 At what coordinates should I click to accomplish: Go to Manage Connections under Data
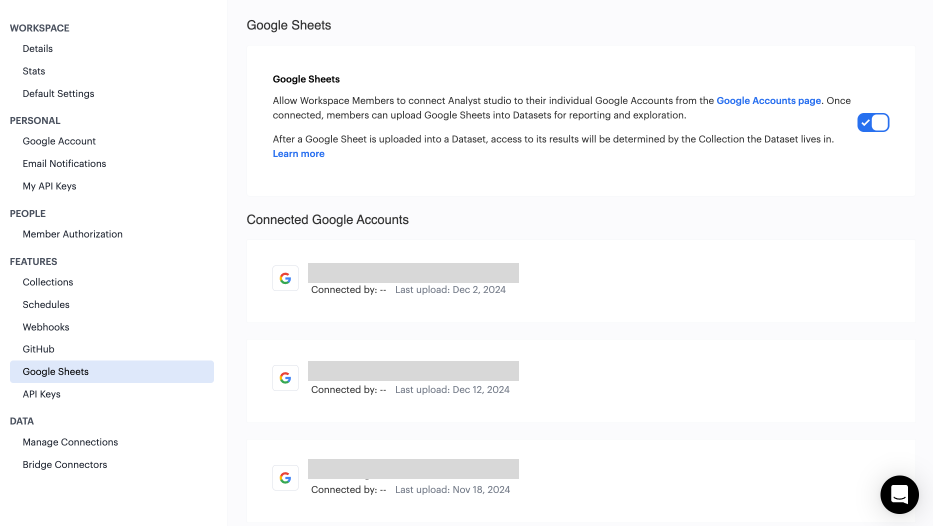click(70, 442)
